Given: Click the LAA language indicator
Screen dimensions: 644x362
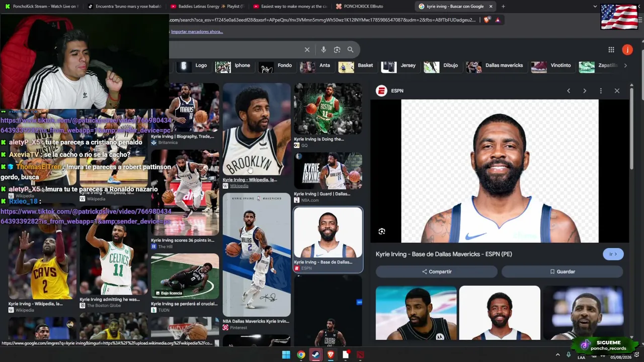Looking at the screenshot, I should 581,357.
